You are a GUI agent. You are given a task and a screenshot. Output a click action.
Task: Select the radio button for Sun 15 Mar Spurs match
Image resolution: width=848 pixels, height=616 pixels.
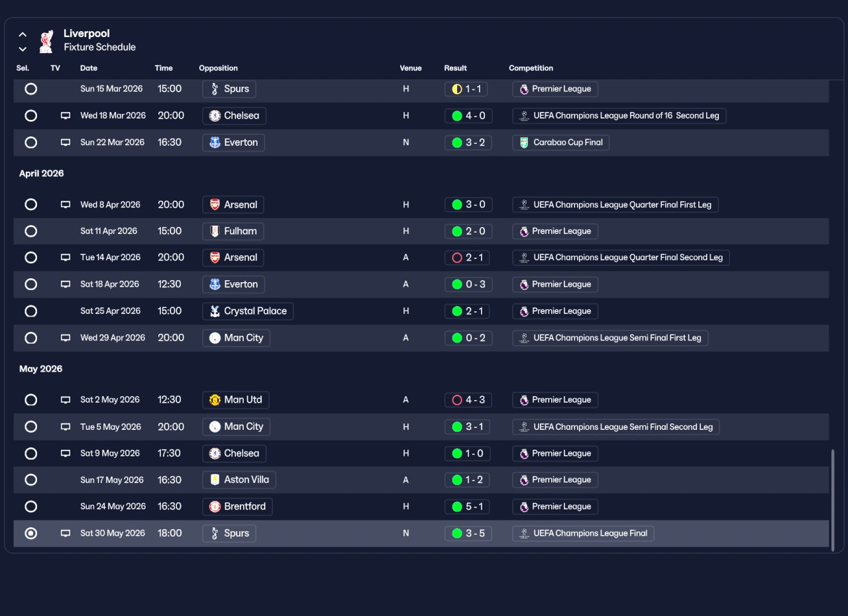tap(31, 89)
